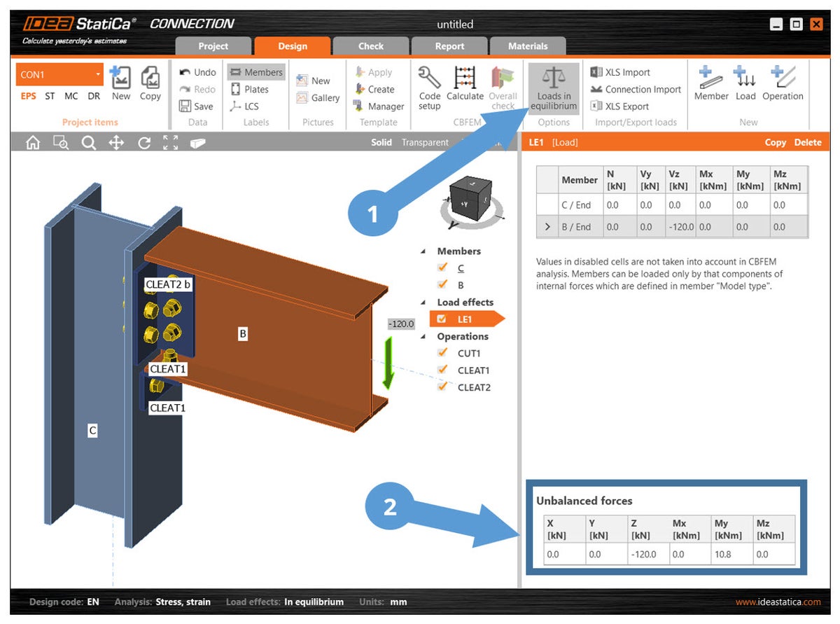Image resolution: width=840 pixels, height=624 pixels.
Task: Add a new Member icon
Action: (710, 76)
